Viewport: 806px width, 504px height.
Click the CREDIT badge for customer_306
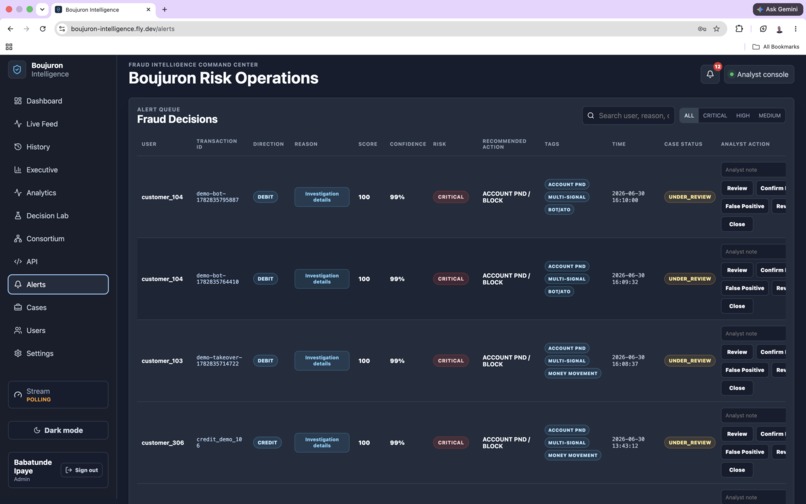(x=267, y=442)
